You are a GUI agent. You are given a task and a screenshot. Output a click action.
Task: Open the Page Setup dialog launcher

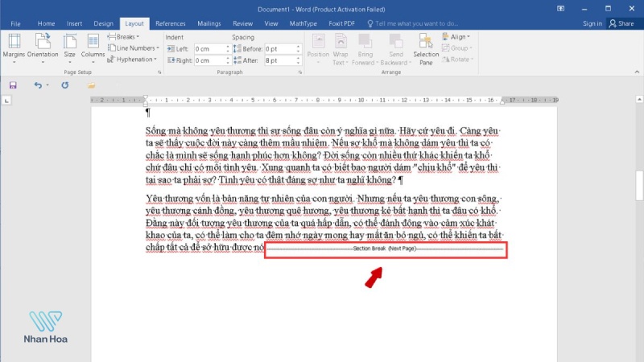pyautogui.click(x=159, y=72)
